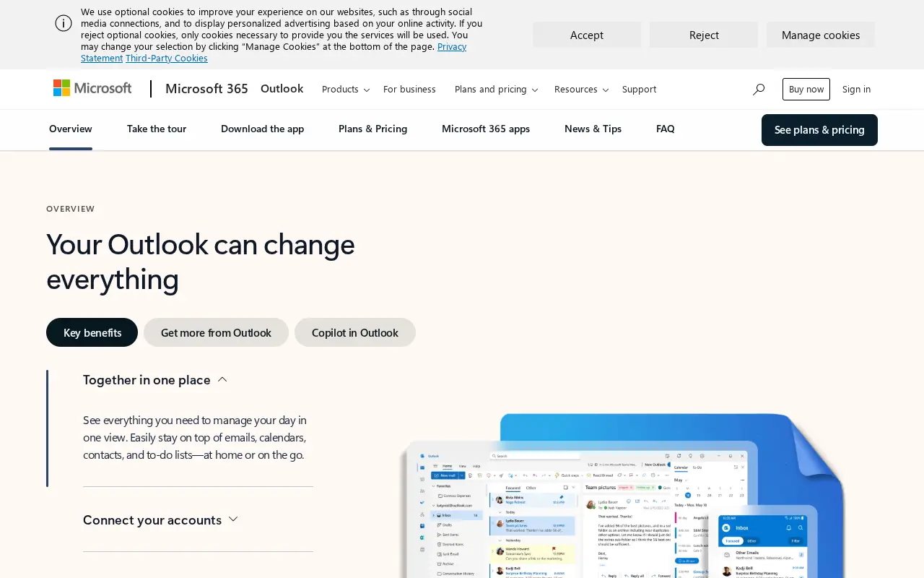Image resolution: width=924 pixels, height=578 pixels.
Task: Open the search magnifier icon
Action: pyautogui.click(x=758, y=89)
